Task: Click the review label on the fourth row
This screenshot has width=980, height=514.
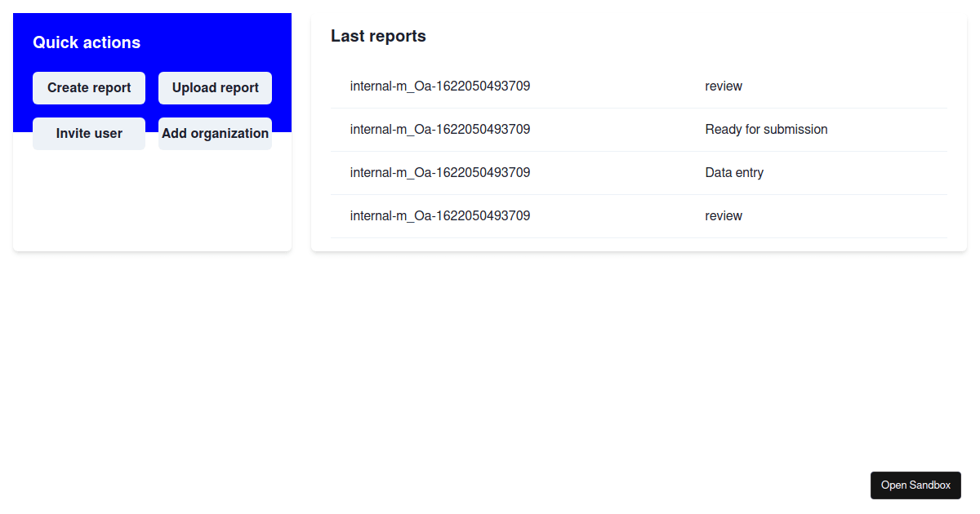Action: click(x=724, y=215)
